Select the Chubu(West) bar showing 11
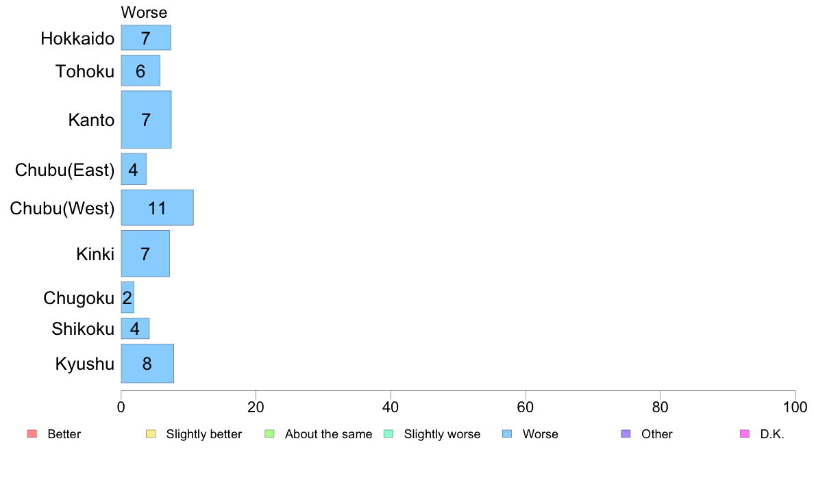This screenshot has height=504, width=814. pos(158,207)
